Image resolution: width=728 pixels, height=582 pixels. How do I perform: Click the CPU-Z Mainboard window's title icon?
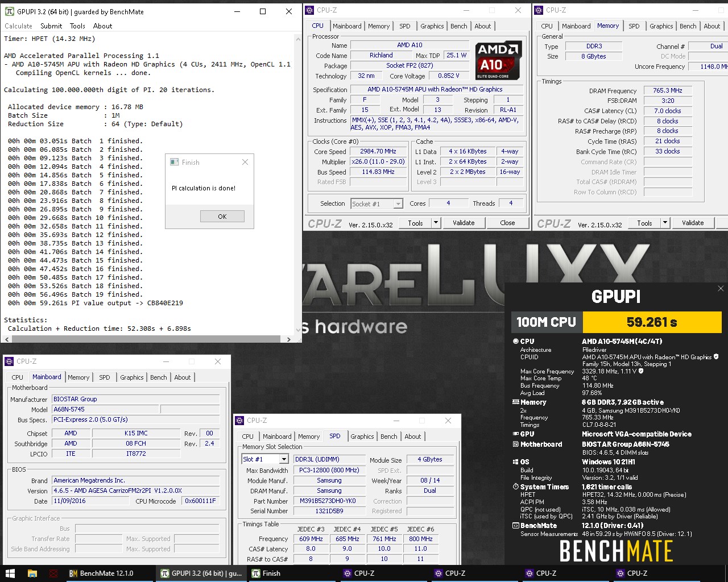click(x=9, y=361)
